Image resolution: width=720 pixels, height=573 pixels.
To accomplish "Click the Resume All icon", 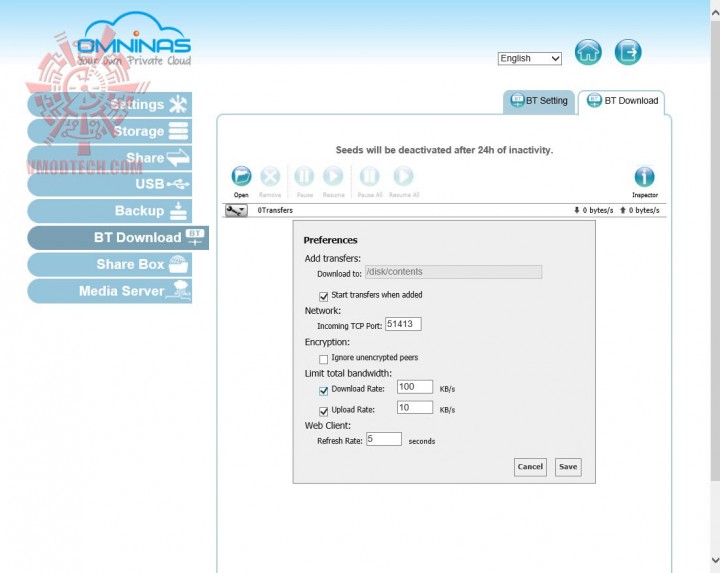I will tap(404, 177).
